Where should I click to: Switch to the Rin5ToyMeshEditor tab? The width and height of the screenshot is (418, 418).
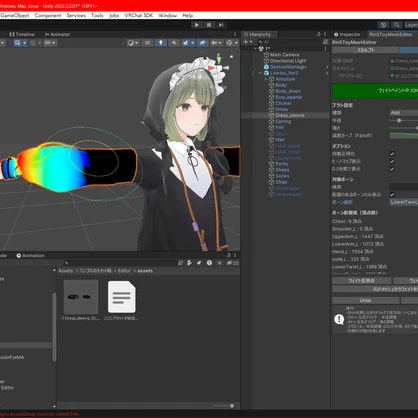[391, 34]
